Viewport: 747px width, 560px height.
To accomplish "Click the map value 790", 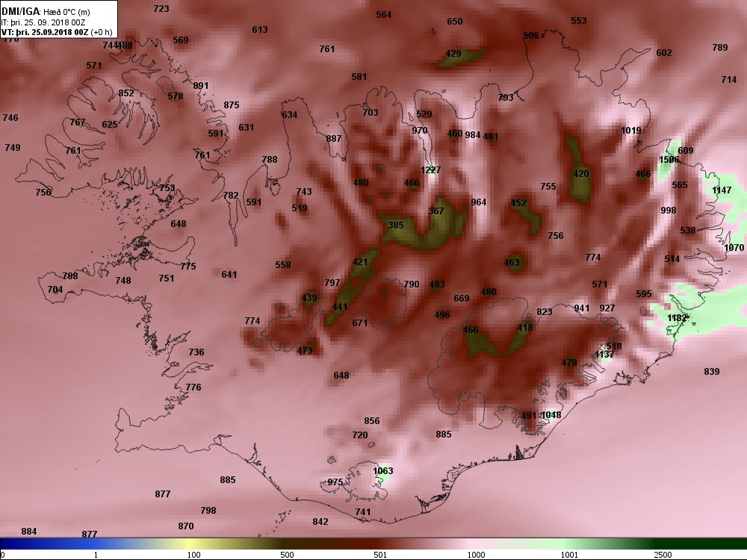I will tap(411, 284).
